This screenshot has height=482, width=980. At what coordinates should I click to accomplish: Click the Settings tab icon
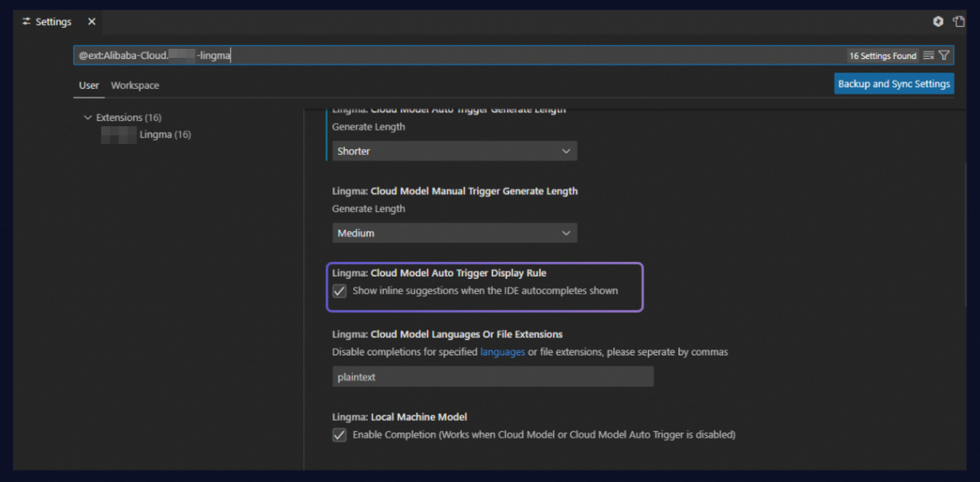(26, 22)
